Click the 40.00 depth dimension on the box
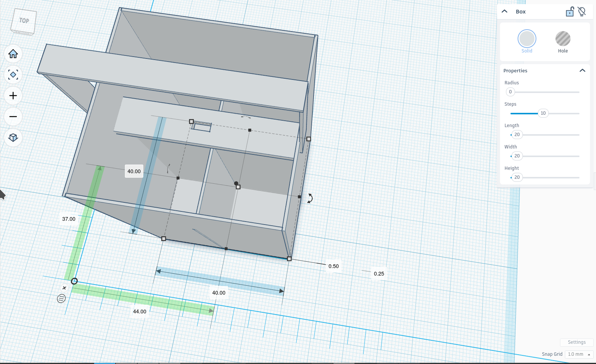Image resolution: width=596 pixels, height=364 pixels. coord(134,171)
